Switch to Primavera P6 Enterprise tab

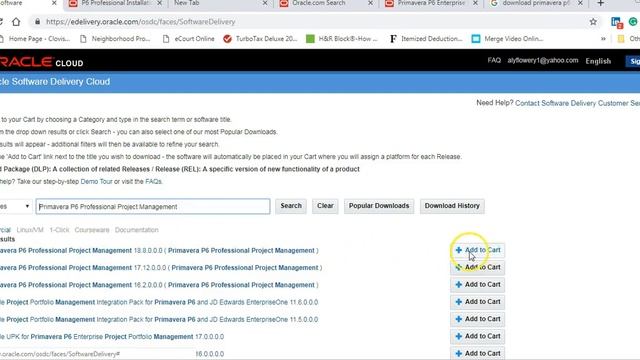(431, 3)
